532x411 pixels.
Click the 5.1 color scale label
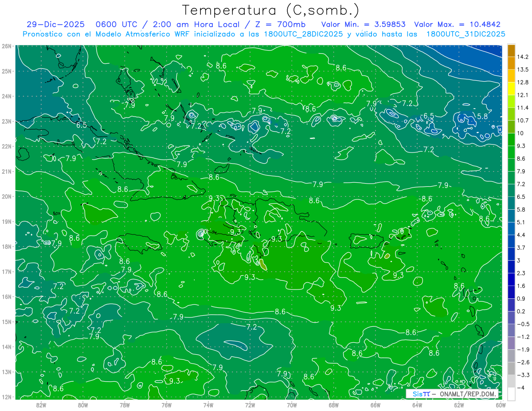point(521,222)
